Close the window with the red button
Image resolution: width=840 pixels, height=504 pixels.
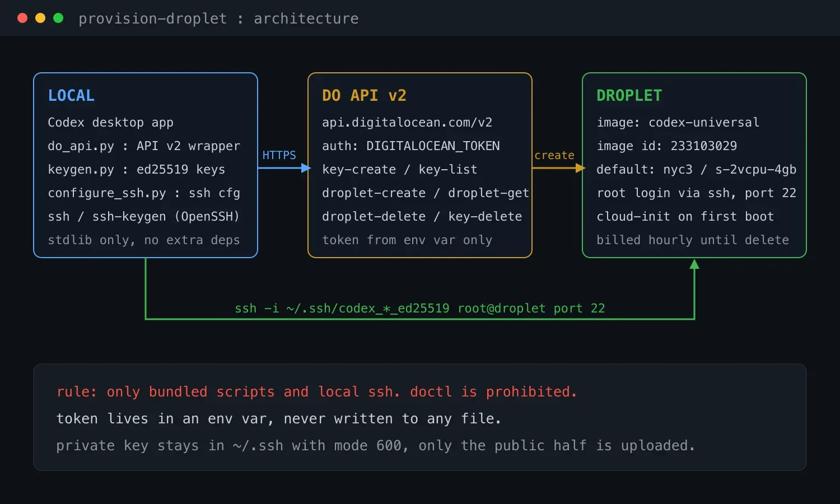tap(22, 18)
